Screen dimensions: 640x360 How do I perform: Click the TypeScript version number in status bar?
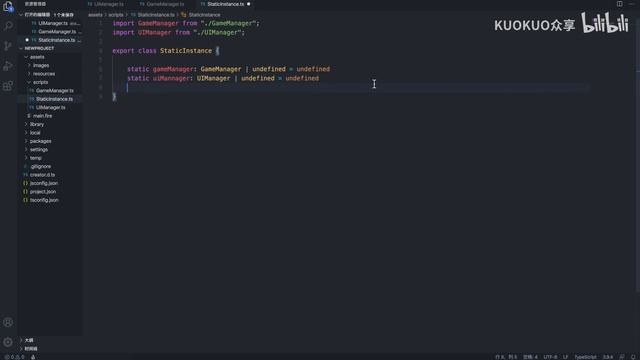click(608, 357)
